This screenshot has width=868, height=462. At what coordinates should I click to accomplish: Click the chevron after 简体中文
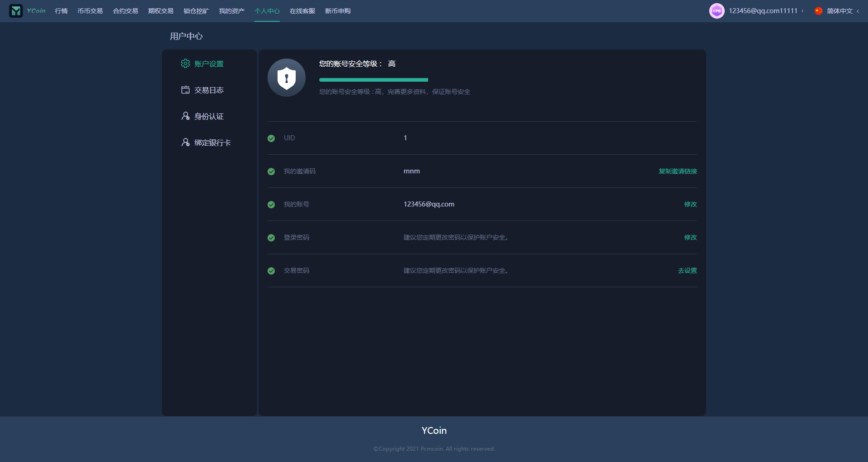[x=858, y=11]
